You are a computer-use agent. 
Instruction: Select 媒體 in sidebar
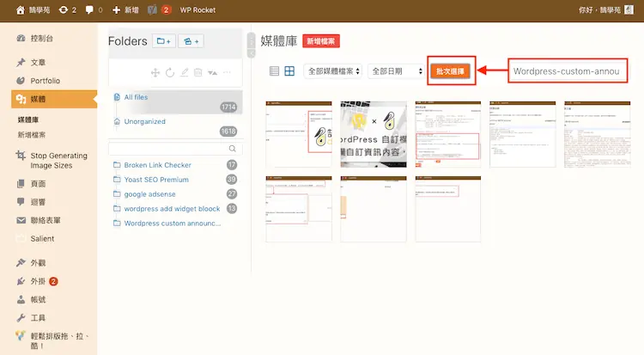coord(54,99)
